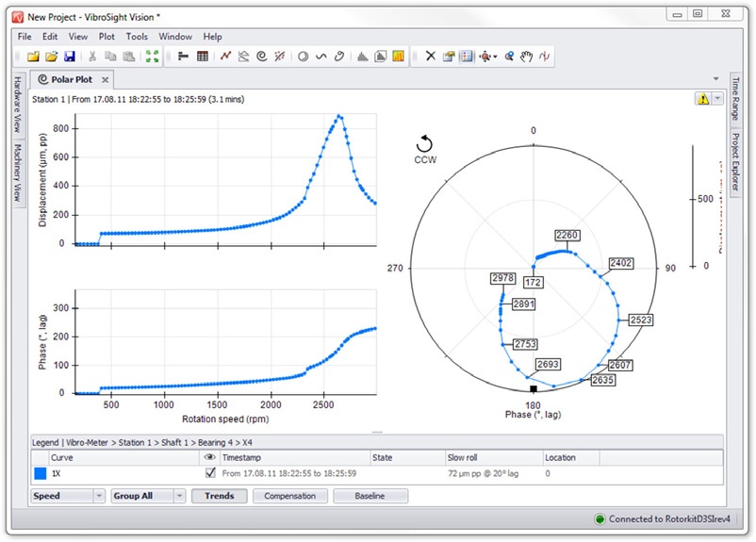Expand the Group All dropdown
This screenshot has height=542, width=756.
click(x=179, y=496)
